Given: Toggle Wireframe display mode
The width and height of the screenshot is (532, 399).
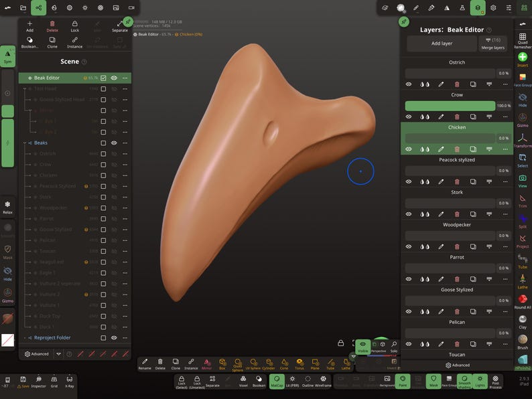Looking at the screenshot, I should (324, 381).
